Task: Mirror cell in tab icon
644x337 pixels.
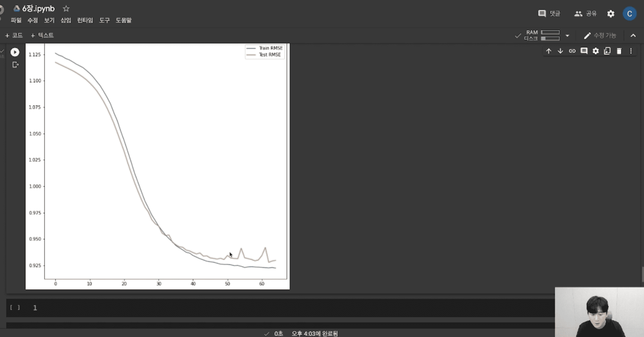Action: pyautogui.click(x=607, y=51)
